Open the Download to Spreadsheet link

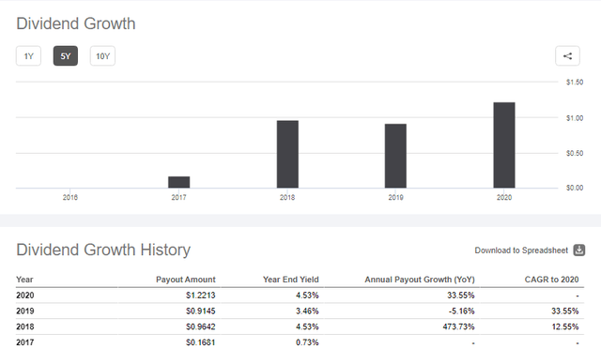point(521,250)
